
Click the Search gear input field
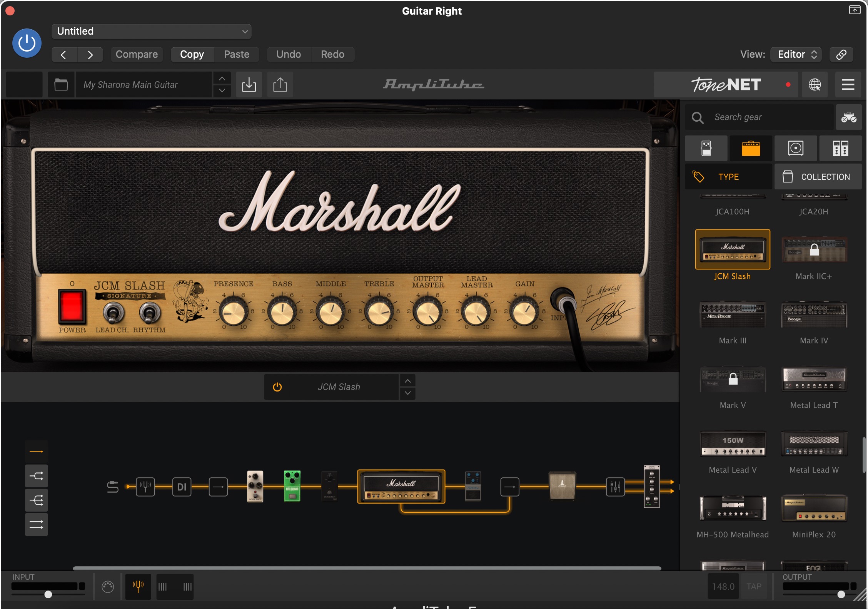pos(759,117)
